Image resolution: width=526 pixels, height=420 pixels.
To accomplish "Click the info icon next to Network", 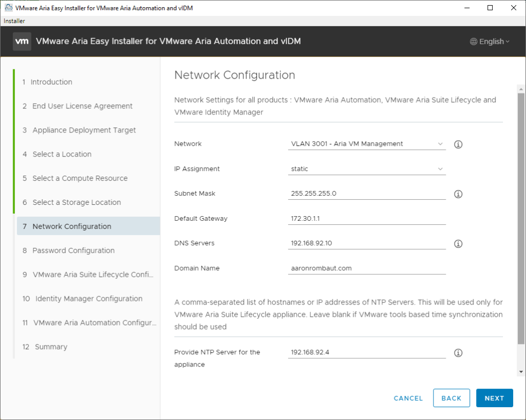I will point(458,144).
